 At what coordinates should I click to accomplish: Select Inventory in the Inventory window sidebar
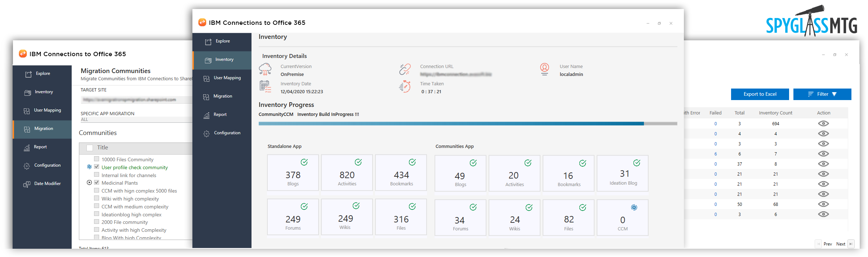[222, 60]
